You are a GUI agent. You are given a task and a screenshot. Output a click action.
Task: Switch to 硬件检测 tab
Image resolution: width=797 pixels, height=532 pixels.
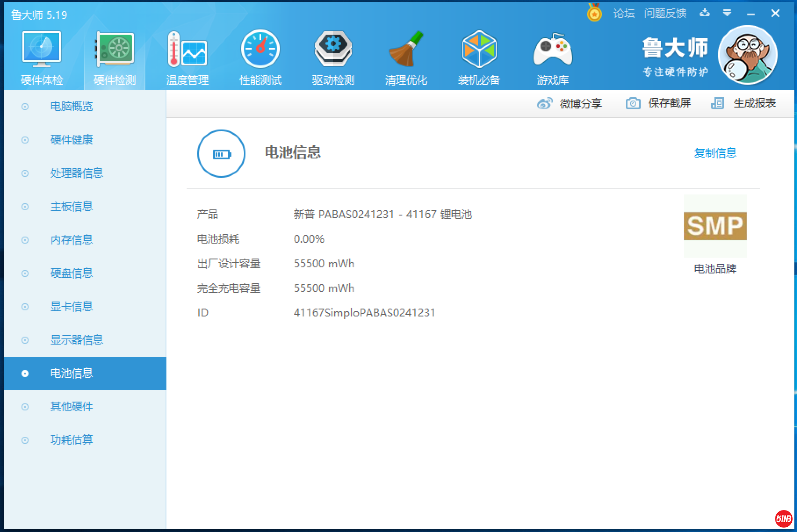[x=115, y=57]
